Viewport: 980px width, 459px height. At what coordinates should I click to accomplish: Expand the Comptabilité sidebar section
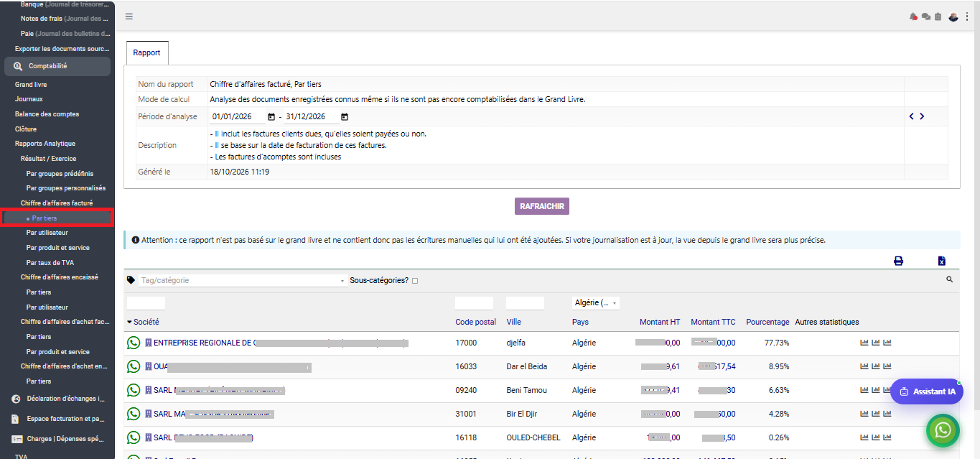57,66
